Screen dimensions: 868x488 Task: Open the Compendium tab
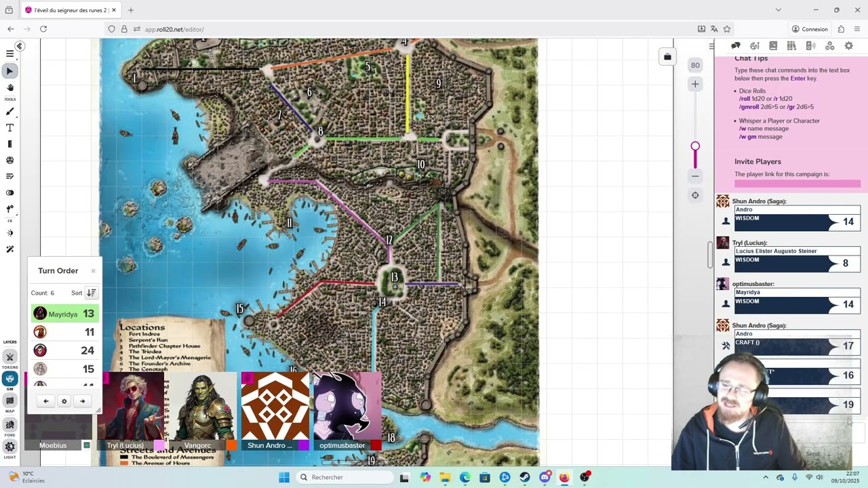791,45
